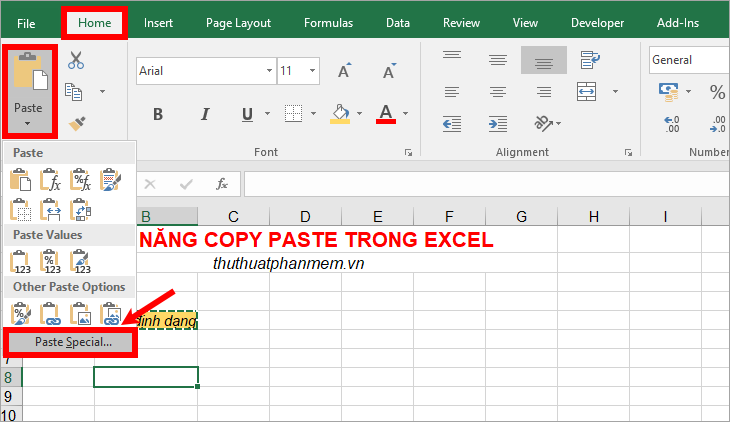Open Alignment dialog launcher
Image resolution: width=730 pixels, height=422 pixels.
(629, 152)
